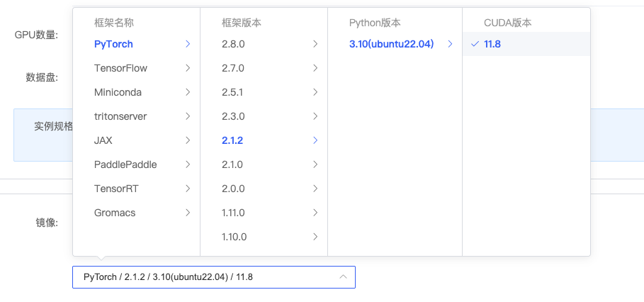
Task: Expand JAX chevron arrow
Action: click(x=188, y=140)
